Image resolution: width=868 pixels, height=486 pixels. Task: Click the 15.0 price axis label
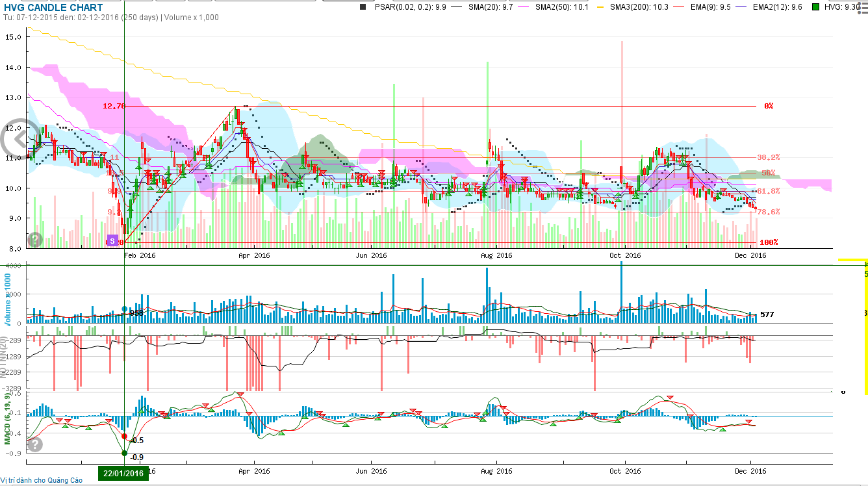(12, 38)
